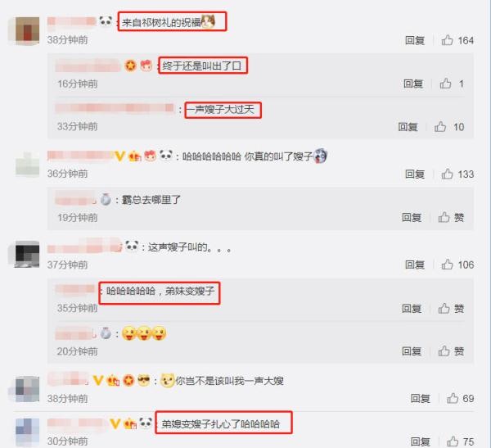Viewport: 491px width, 448px height.
Task: Reply to '你真的叫了嫂子' comment
Action: point(415,174)
